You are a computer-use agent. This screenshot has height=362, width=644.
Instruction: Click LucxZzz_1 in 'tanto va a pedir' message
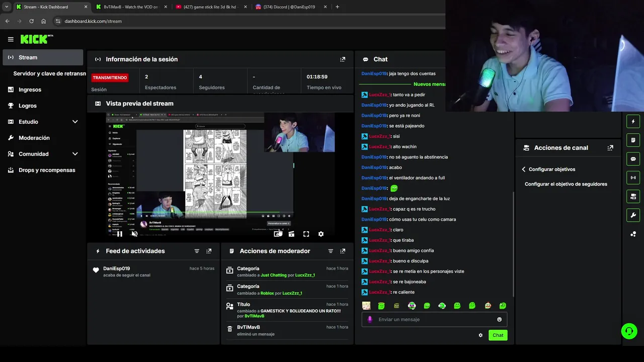379,95
